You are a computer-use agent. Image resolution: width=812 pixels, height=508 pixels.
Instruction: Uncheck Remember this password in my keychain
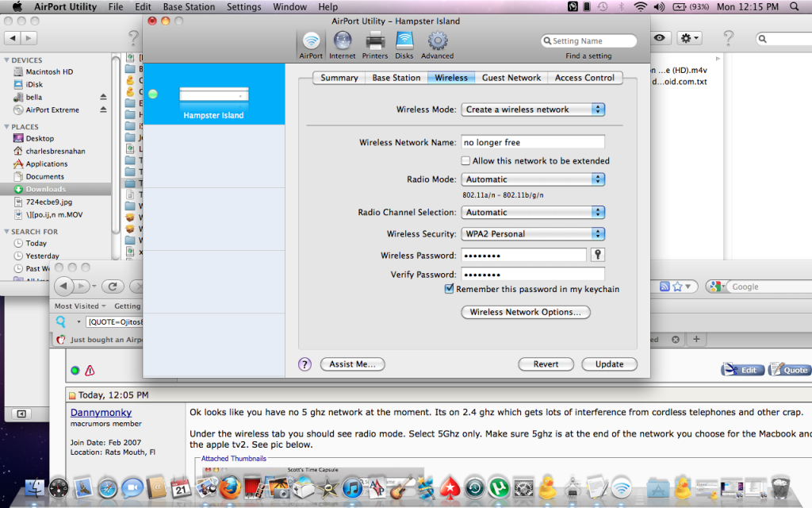(x=449, y=289)
